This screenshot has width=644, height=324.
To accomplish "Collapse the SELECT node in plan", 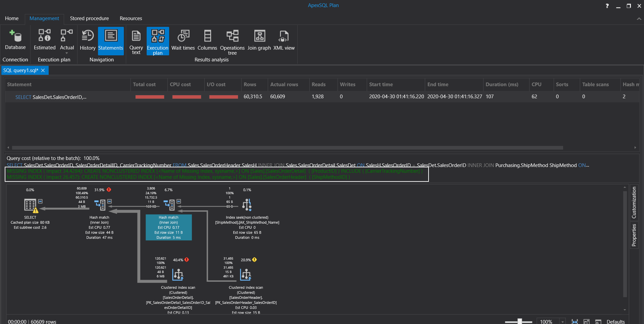I will coord(40,201).
